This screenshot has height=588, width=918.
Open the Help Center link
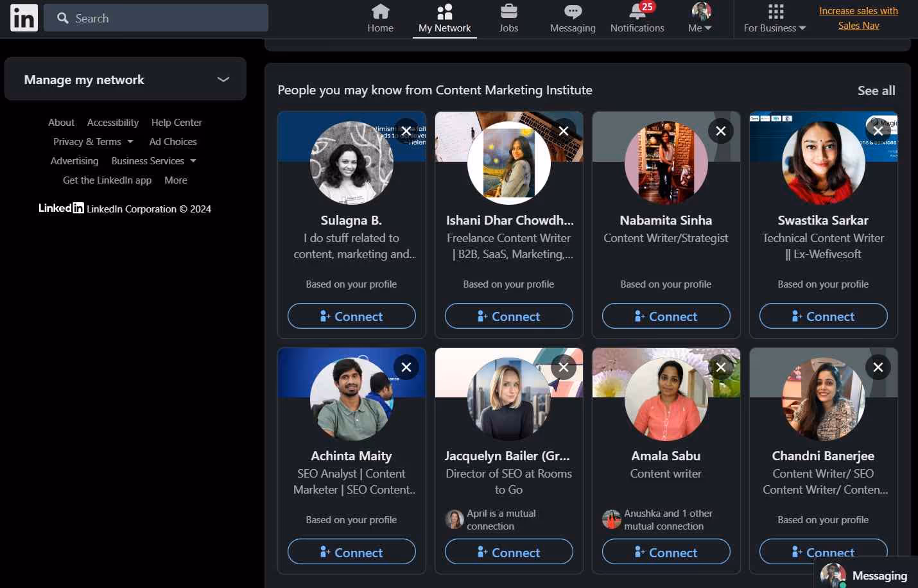pyautogui.click(x=177, y=122)
